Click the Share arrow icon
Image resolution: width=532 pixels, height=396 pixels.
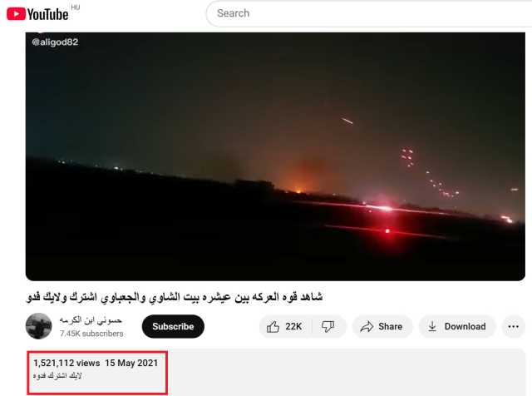click(367, 327)
